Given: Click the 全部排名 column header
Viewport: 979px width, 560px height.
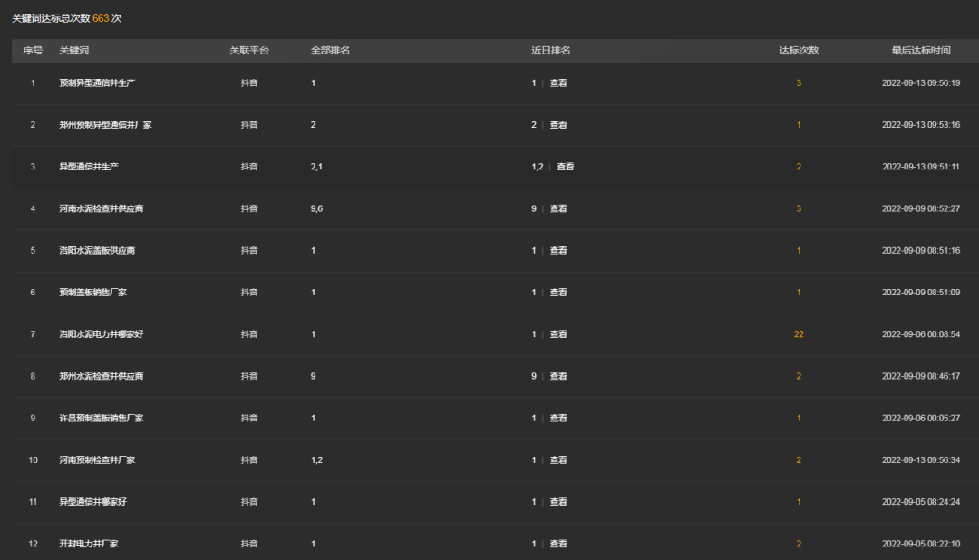Looking at the screenshot, I should click(x=330, y=51).
